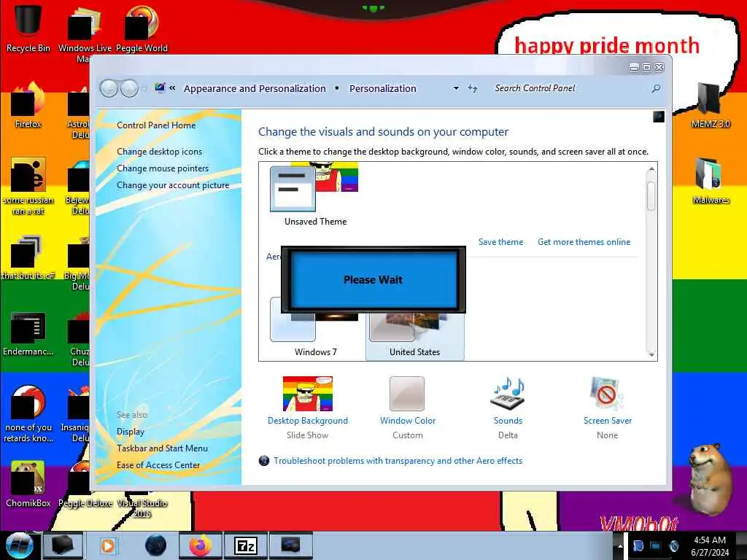Open the Screen Saver icon
Image resolution: width=747 pixels, height=560 pixels.
click(x=607, y=394)
